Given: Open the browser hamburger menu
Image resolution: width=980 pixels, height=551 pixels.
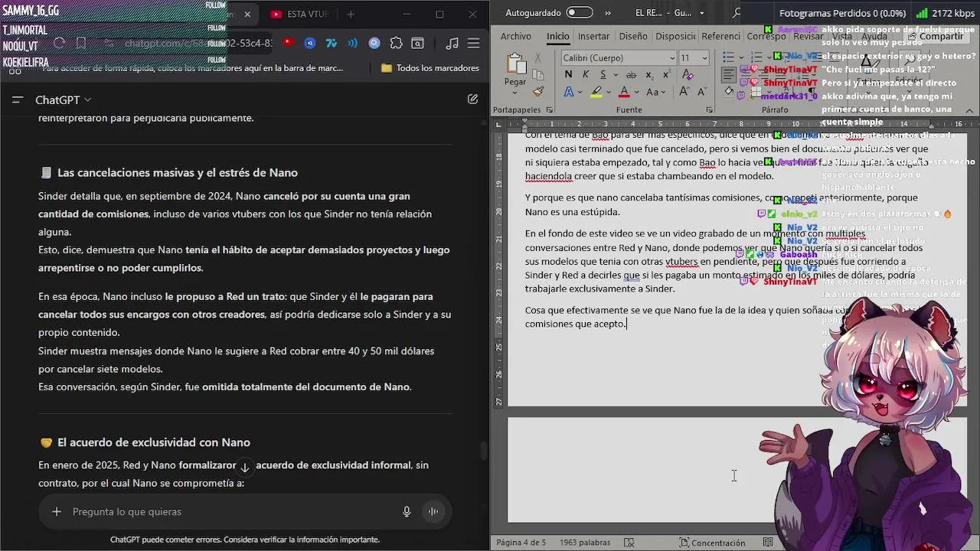Looking at the screenshot, I should [475, 44].
